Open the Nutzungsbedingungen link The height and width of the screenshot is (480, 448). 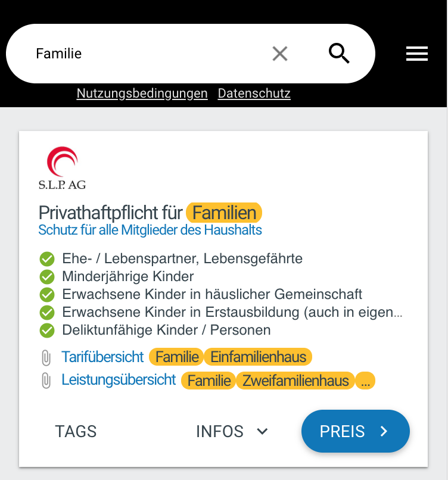[x=142, y=93]
